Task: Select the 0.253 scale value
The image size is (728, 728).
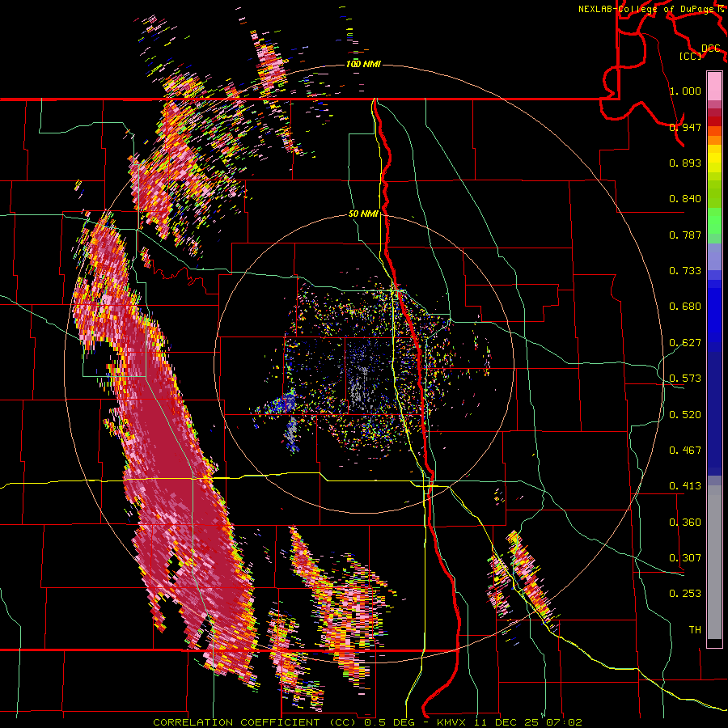Action: click(685, 594)
